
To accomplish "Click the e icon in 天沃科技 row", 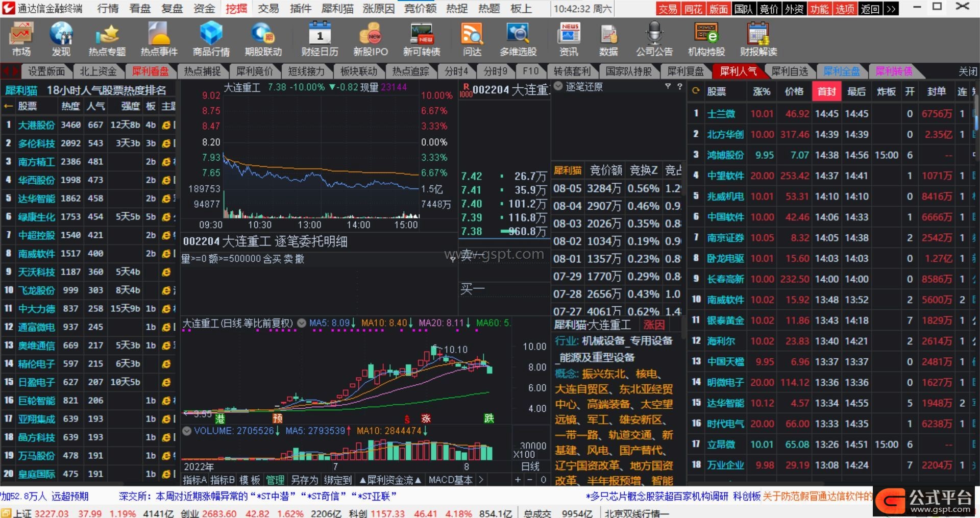I will click(x=166, y=272).
